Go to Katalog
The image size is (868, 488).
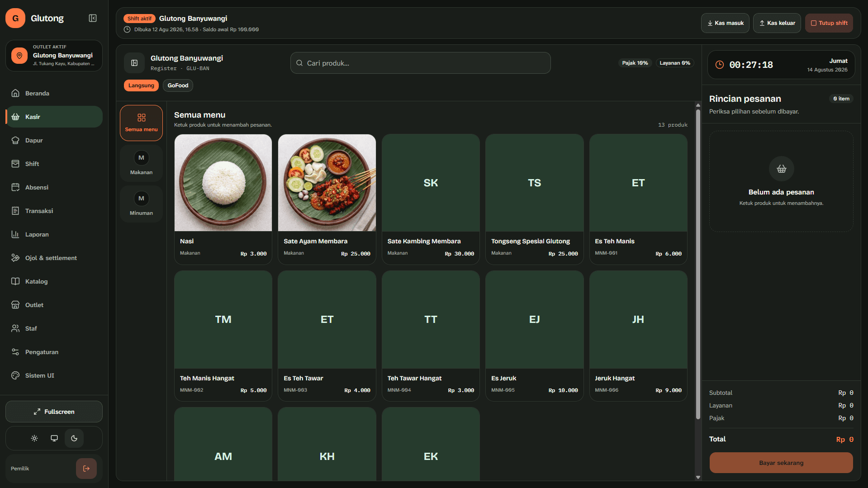pos(54,281)
